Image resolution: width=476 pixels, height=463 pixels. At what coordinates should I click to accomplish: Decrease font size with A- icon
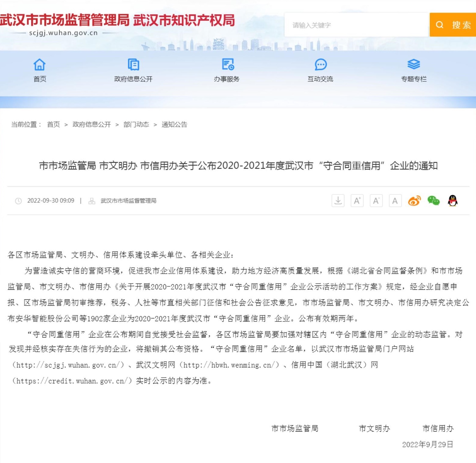(x=376, y=201)
